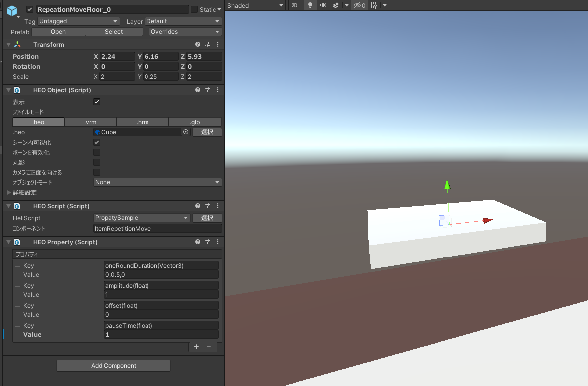This screenshot has height=386, width=588.
Task: Select the .glb file mode tab
Action: pyautogui.click(x=195, y=122)
